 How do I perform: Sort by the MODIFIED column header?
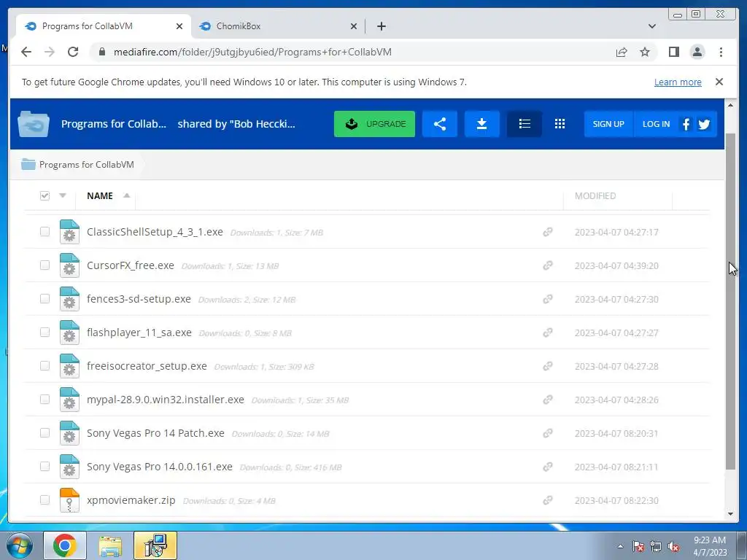595,195
